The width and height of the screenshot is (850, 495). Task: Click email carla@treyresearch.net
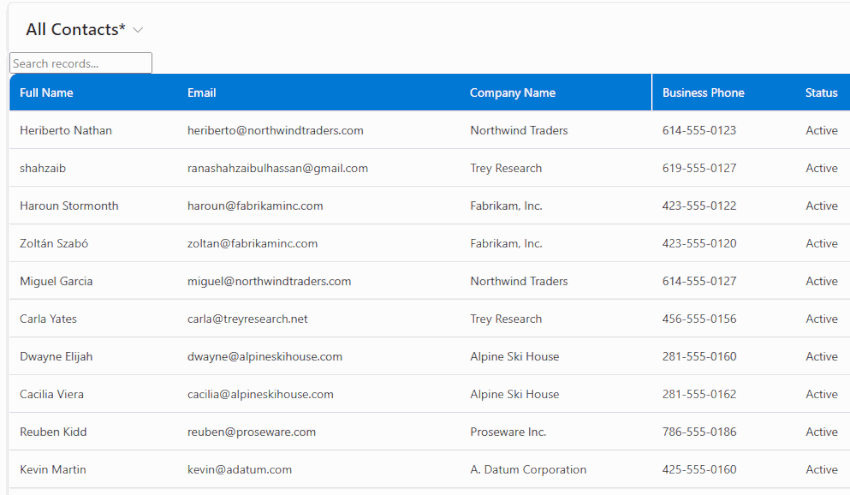[x=247, y=319]
